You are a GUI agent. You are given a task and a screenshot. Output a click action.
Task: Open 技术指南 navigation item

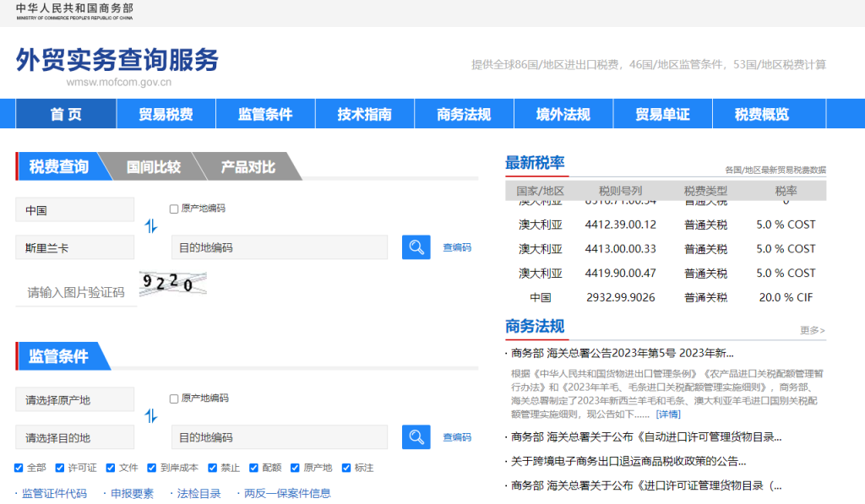pyautogui.click(x=365, y=114)
